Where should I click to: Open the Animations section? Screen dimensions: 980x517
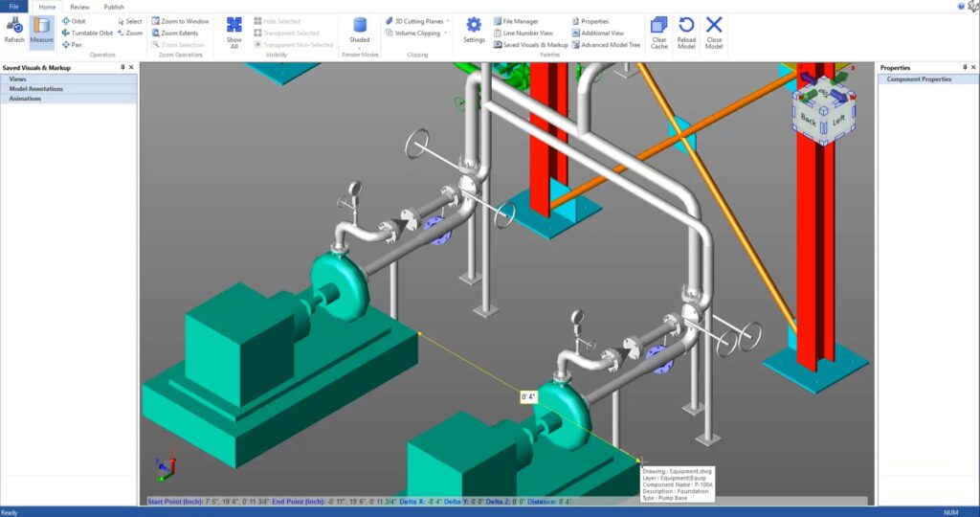pyautogui.click(x=25, y=99)
